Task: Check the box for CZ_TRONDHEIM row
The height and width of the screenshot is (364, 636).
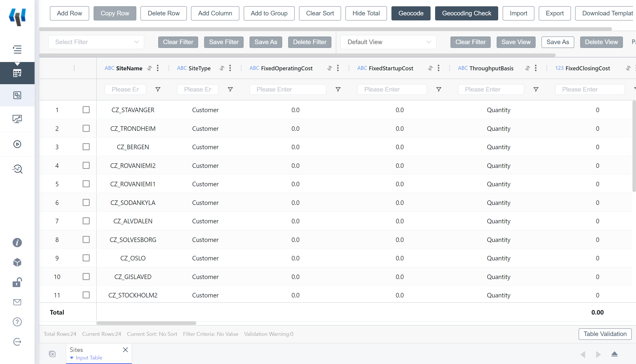Action: click(86, 128)
